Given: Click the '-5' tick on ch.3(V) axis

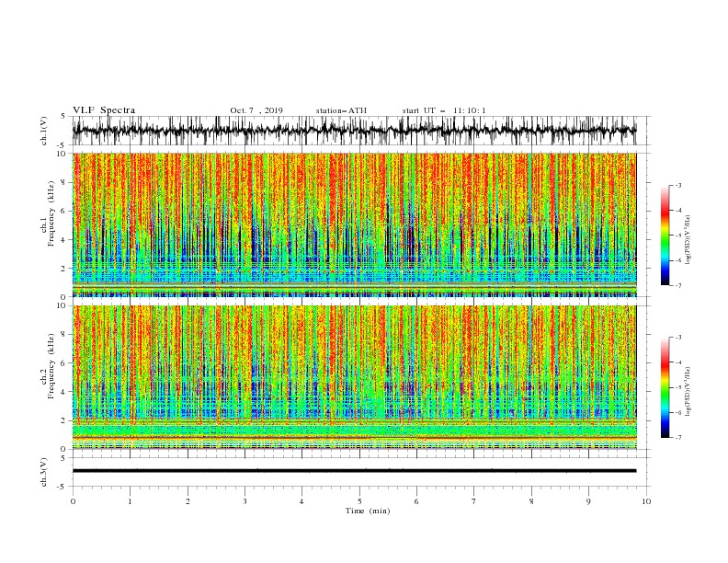Looking at the screenshot, I should (62, 487).
